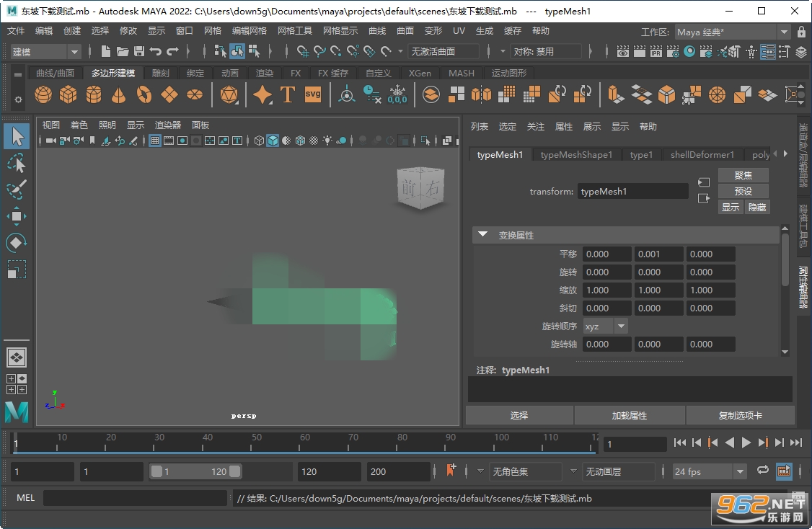Viewport: 812px width, 529px height.
Task: Click the range slider bar
Action: [x=195, y=471]
